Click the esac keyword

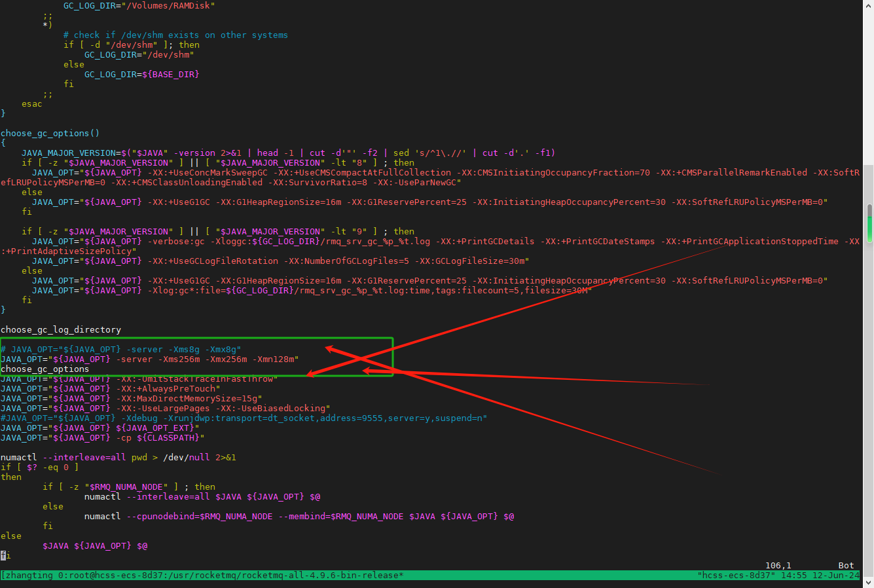(31, 103)
